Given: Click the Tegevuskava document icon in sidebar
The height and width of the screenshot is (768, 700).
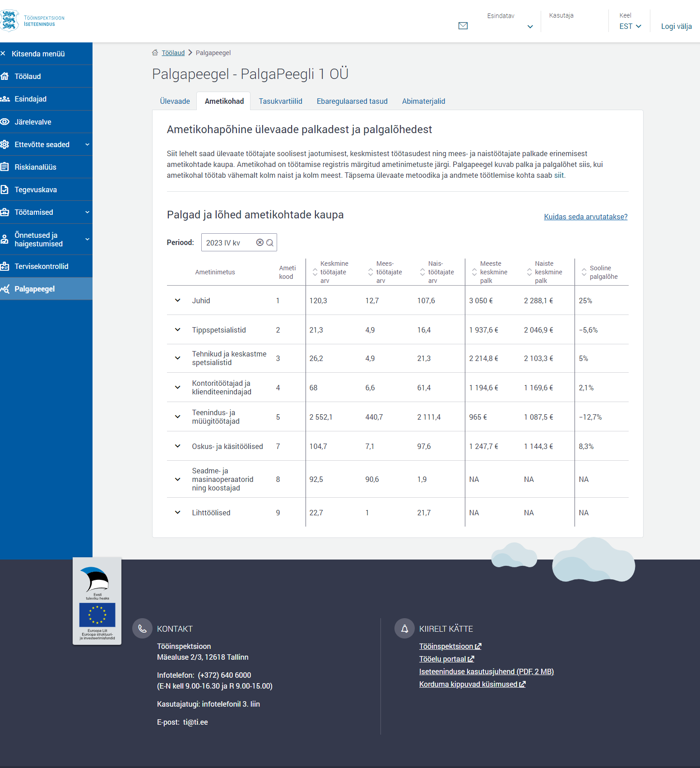Looking at the screenshot, I should point(5,190).
